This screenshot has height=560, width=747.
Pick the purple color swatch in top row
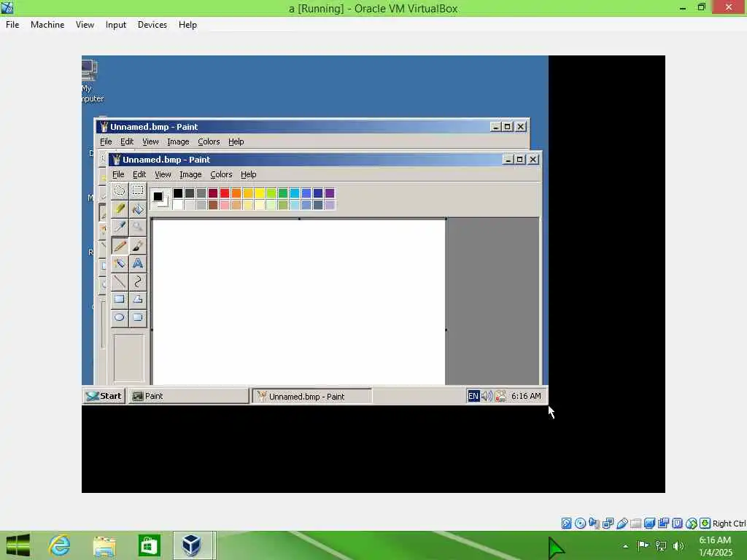click(330, 192)
